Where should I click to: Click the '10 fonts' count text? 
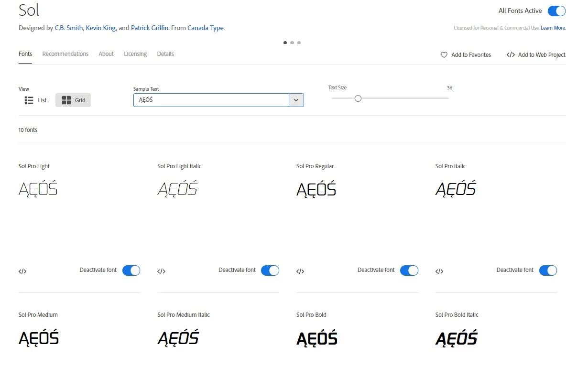[28, 130]
